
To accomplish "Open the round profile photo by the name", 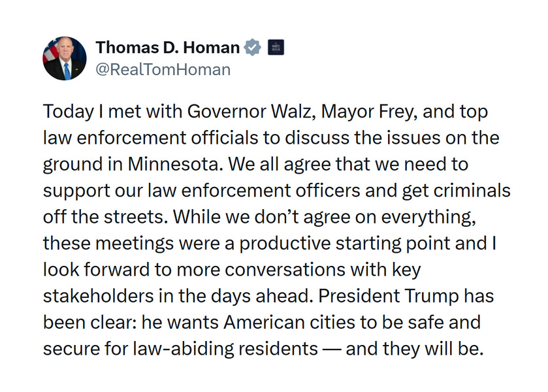I will click(64, 58).
